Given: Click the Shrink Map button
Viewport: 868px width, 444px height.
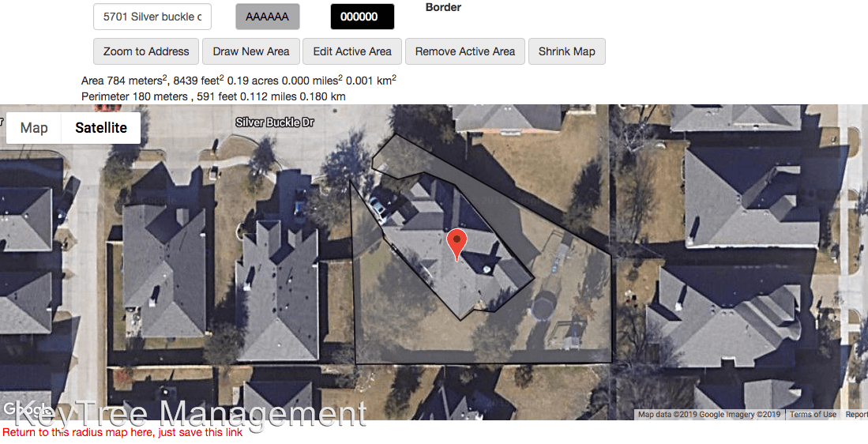Looking at the screenshot, I should point(567,51).
